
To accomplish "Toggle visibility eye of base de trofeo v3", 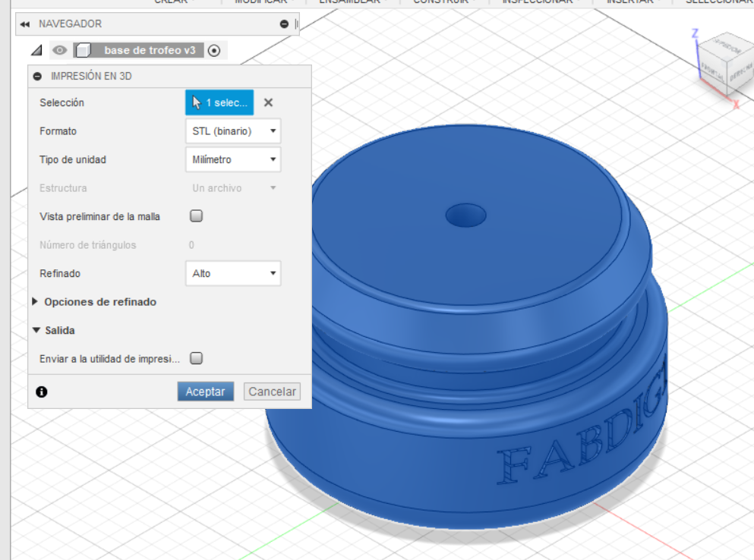I will point(60,50).
